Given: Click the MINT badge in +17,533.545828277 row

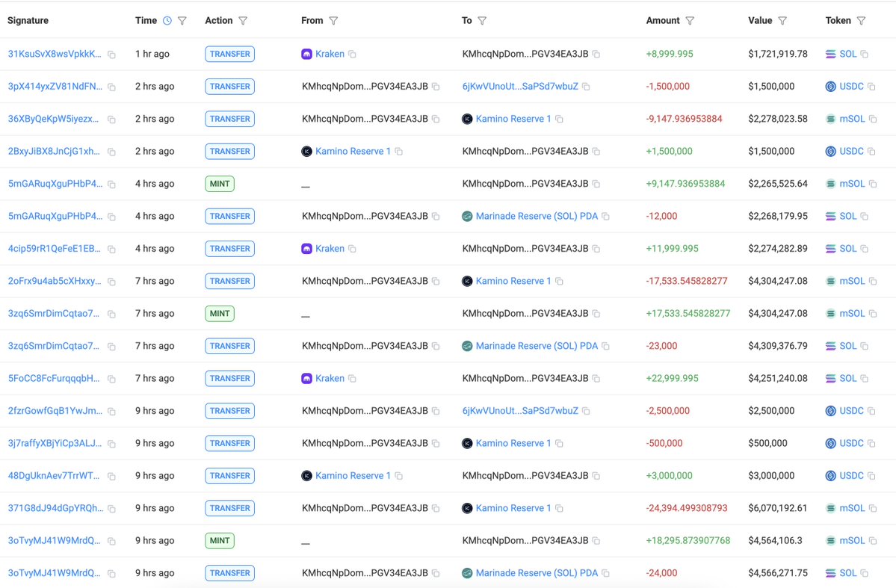Looking at the screenshot, I should pyautogui.click(x=220, y=314).
